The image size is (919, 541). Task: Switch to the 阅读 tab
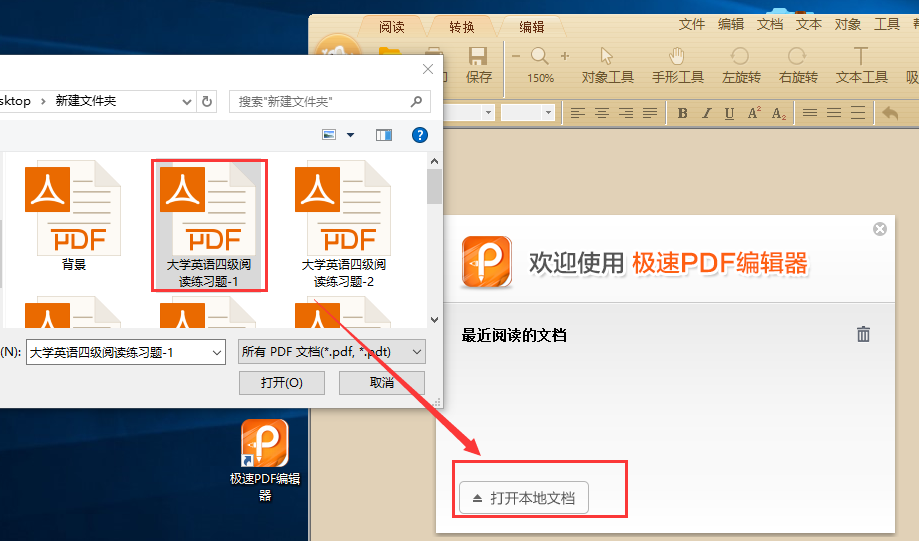tap(392, 27)
